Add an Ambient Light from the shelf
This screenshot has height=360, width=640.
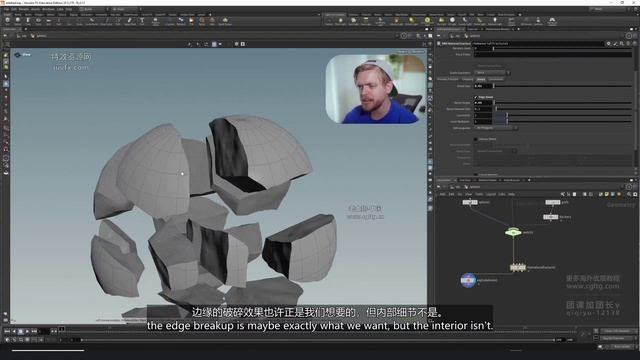click(x=495, y=21)
